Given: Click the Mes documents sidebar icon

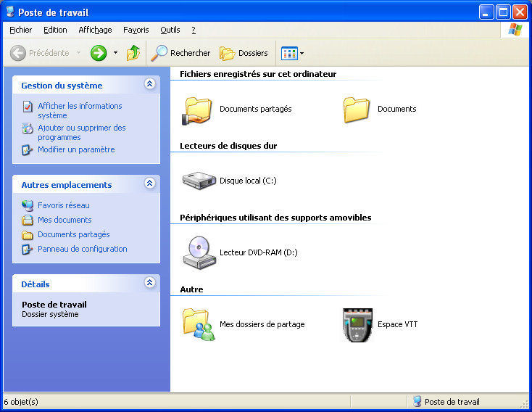Looking at the screenshot, I should click(x=28, y=220).
